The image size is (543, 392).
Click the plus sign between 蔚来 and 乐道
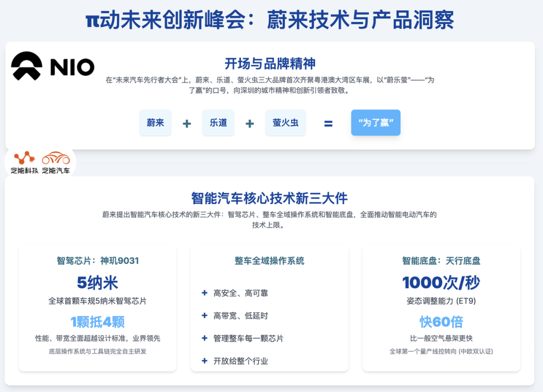[x=187, y=124]
